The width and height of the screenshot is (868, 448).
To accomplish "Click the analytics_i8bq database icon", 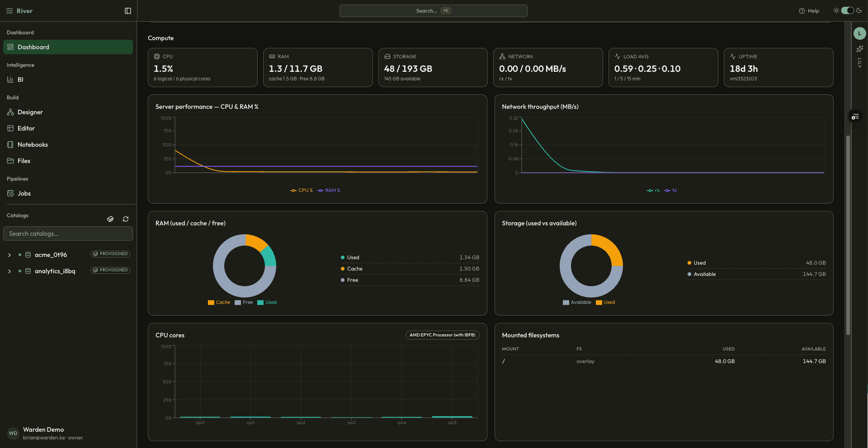I will pos(28,271).
